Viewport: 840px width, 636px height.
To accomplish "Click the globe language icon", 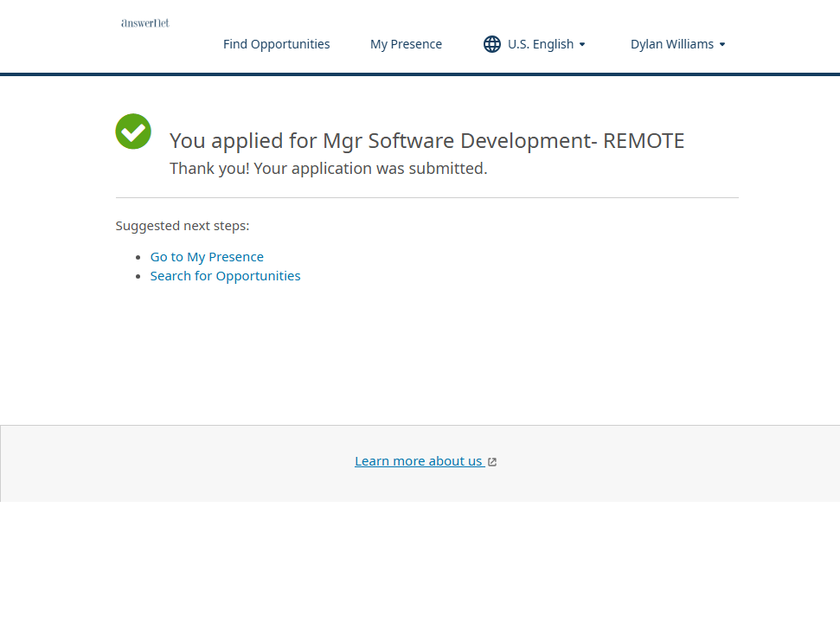I will [491, 44].
